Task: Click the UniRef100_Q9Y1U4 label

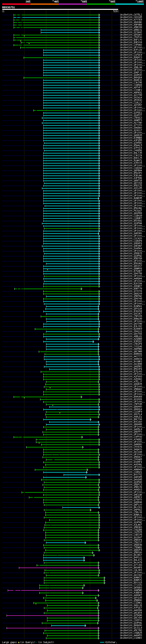Action: 131,309
